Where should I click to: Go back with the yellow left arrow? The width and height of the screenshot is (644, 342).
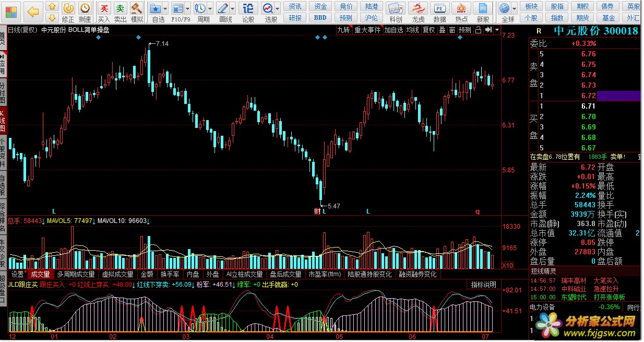pyautogui.click(x=33, y=11)
